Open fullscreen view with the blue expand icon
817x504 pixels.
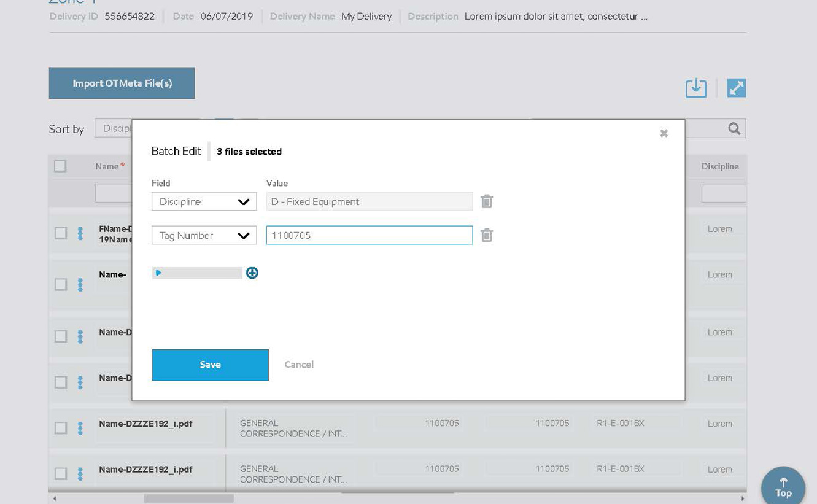pyautogui.click(x=736, y=87)
